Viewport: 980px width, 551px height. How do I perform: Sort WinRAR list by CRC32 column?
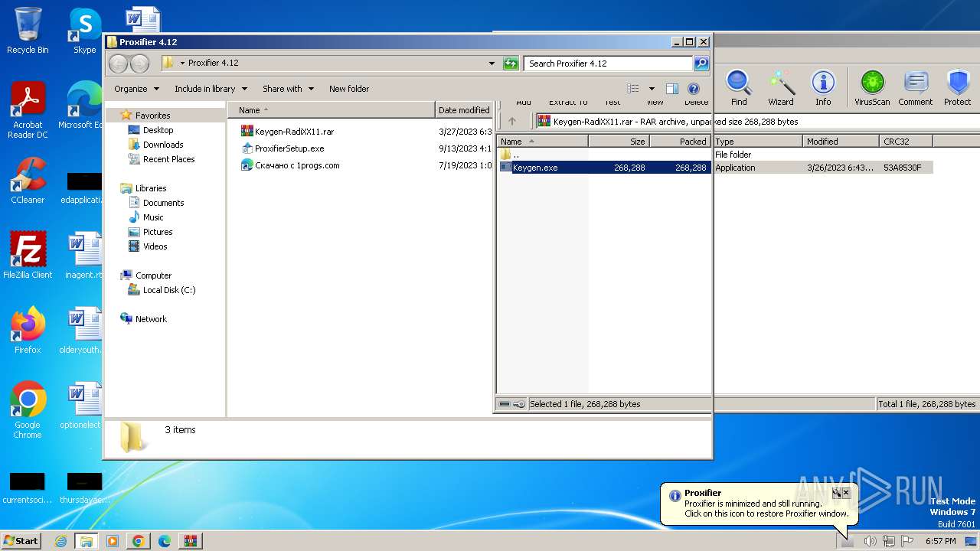coord(906,142)
